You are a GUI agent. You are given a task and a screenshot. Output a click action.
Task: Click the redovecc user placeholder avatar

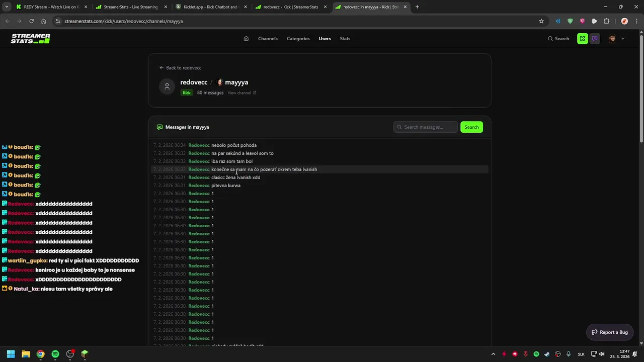coord(167,86)
